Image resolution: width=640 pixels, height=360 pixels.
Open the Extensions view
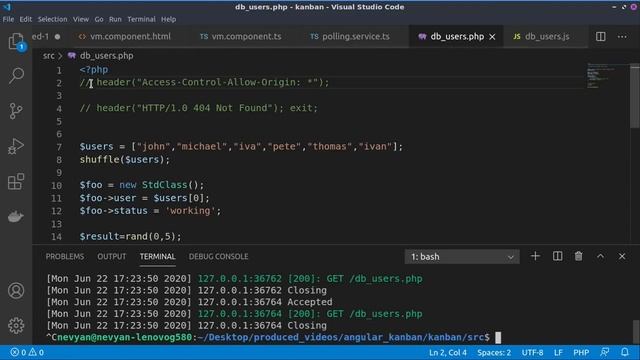(x=16, y=182)
